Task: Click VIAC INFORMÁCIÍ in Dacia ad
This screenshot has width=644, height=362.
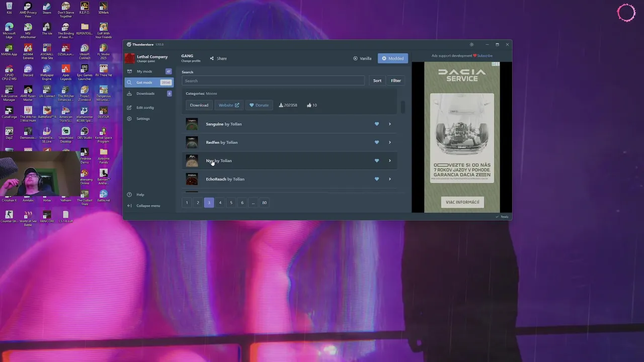Action: (462, 202)
